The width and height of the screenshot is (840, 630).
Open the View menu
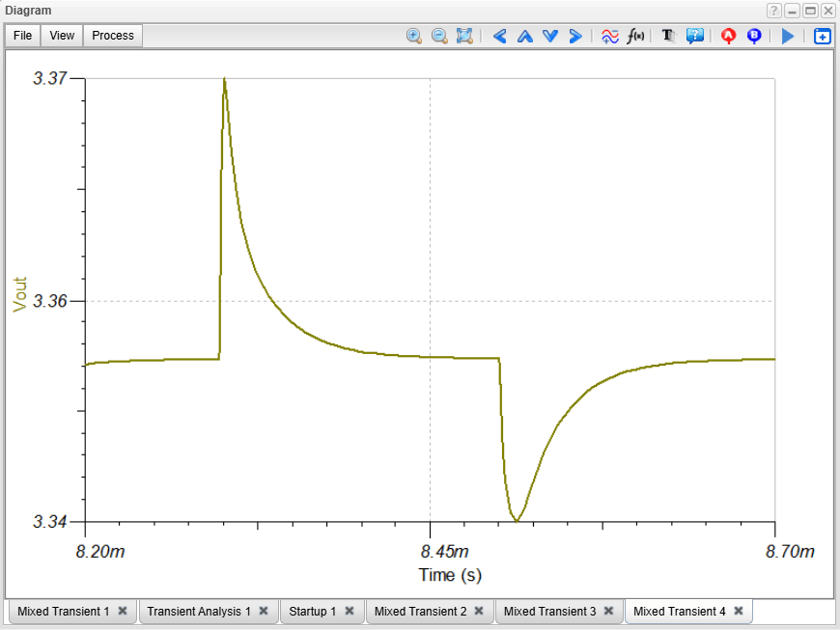[62, 36]
